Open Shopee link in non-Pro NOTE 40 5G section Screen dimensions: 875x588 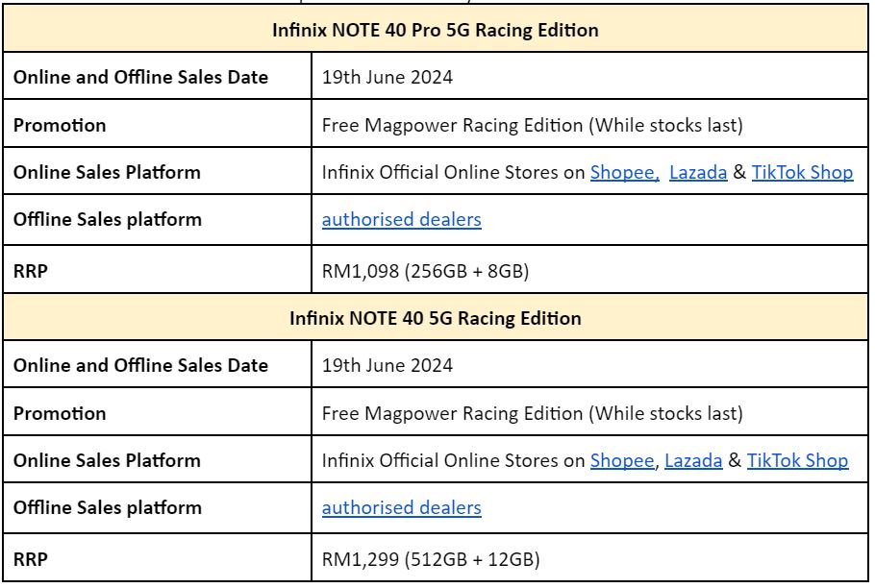[x=621, y=461]
